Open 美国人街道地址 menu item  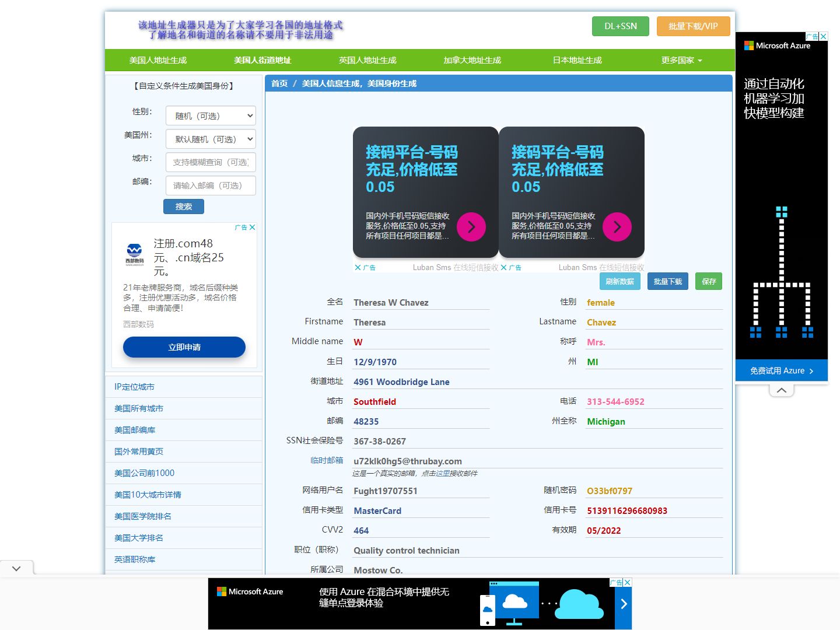[x=262, y=60]
